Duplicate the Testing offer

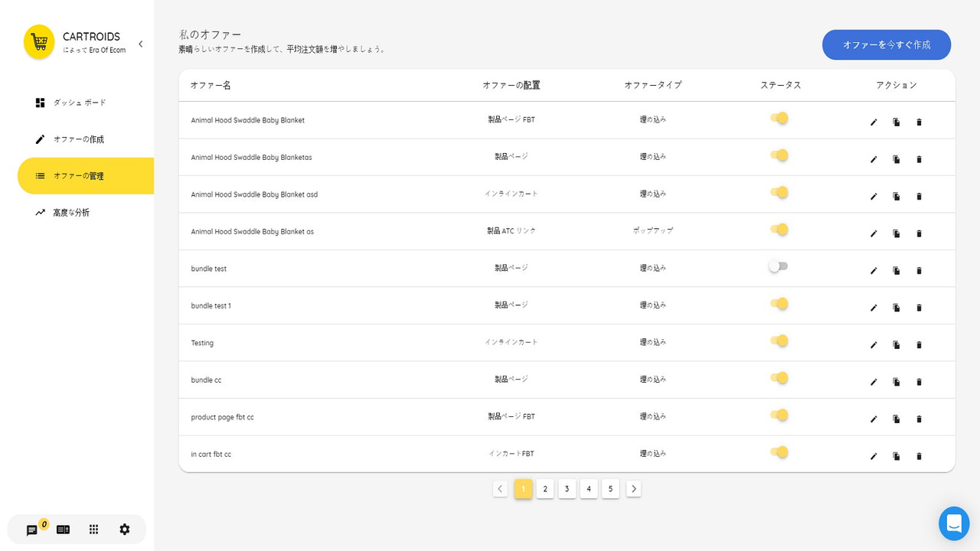897,345
